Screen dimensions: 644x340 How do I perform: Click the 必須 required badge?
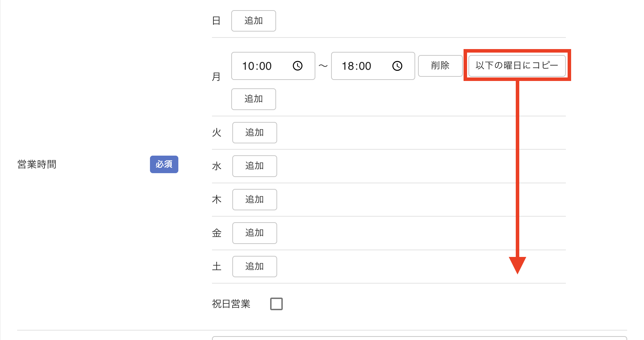(164, 164)
